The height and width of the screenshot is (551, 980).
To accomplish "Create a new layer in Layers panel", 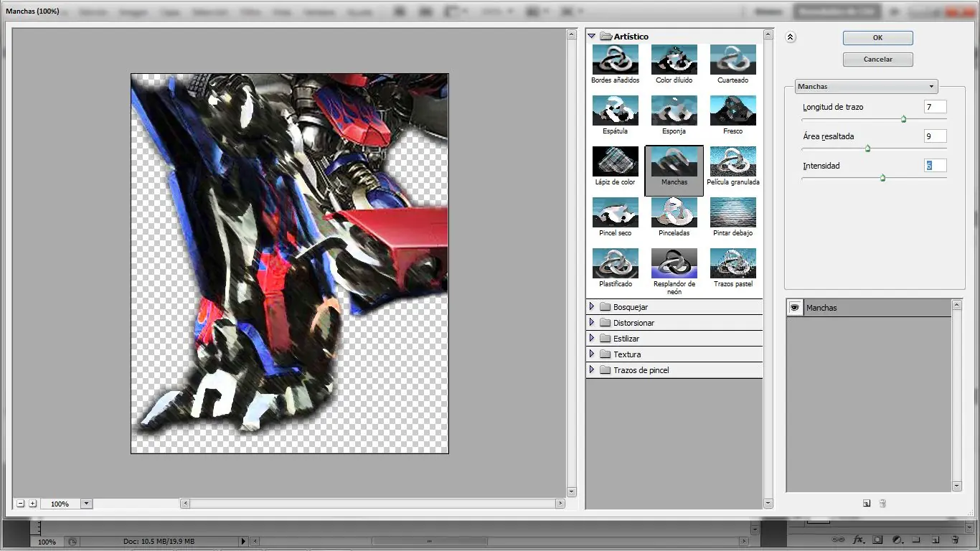I will click(936, 540).
